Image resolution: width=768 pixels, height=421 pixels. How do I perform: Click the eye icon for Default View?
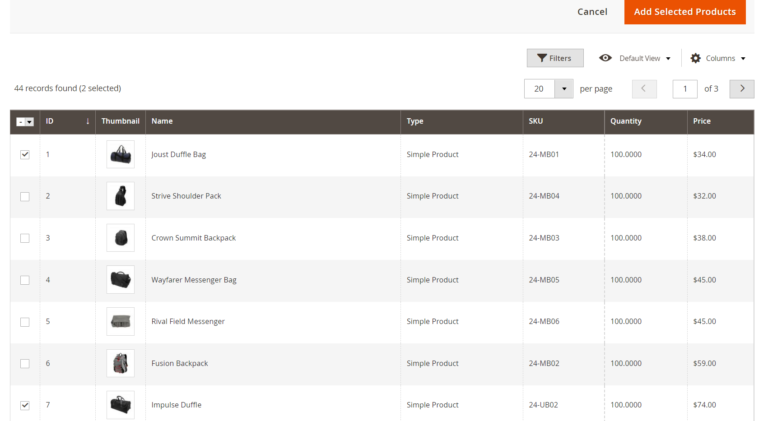click(605, 58)
